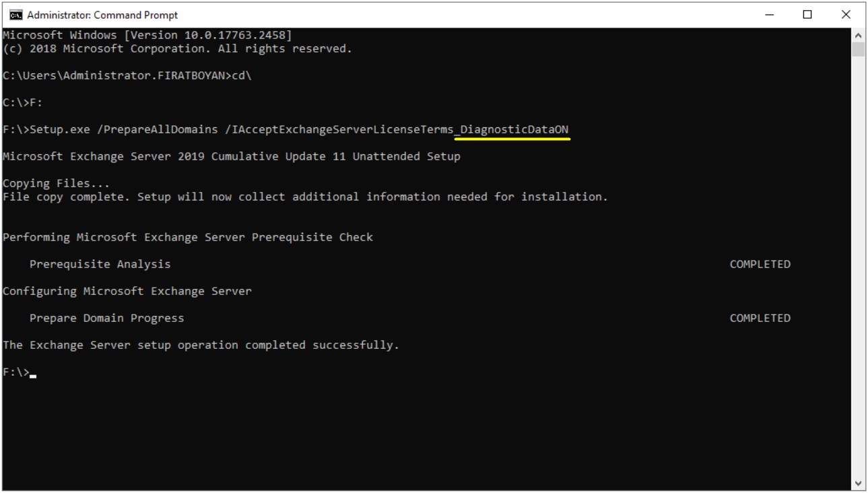The height and width of the screenshot is (493, 868).
Task: Minimize the Command Prompt window
Action: [770, 15]
